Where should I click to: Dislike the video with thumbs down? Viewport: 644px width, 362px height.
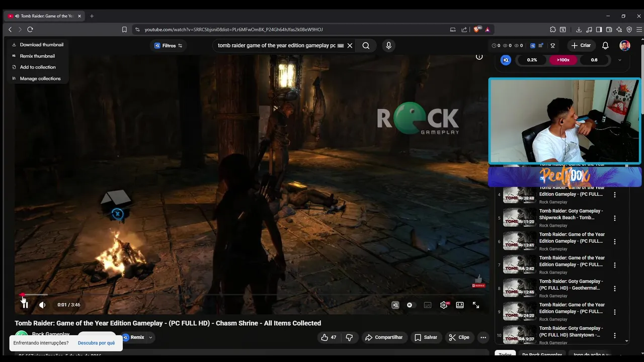pyautogui.click(x=349, y=337)
